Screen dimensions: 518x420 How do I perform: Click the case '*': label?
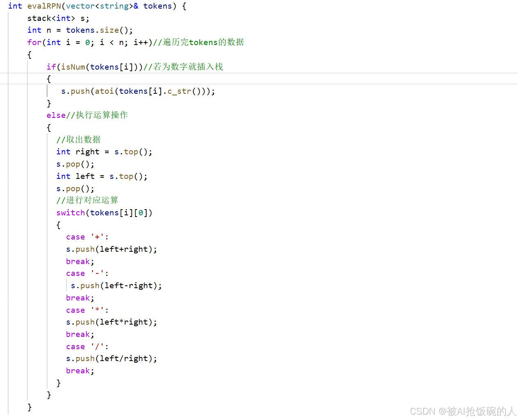point(87,310)
